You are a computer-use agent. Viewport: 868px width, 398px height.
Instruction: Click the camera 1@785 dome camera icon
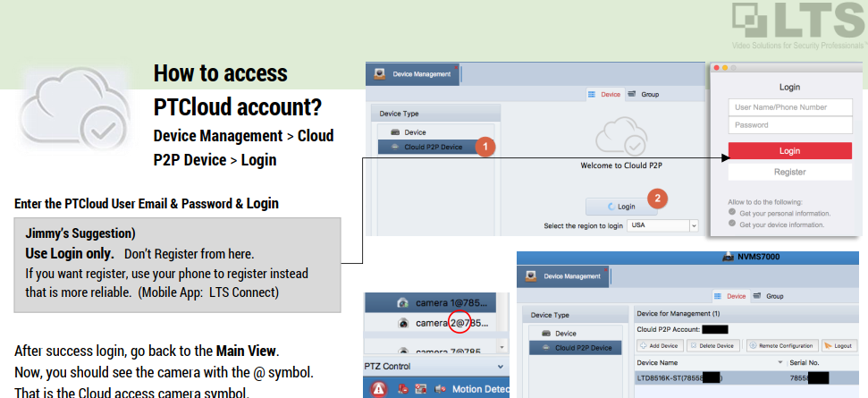point(403,302)
